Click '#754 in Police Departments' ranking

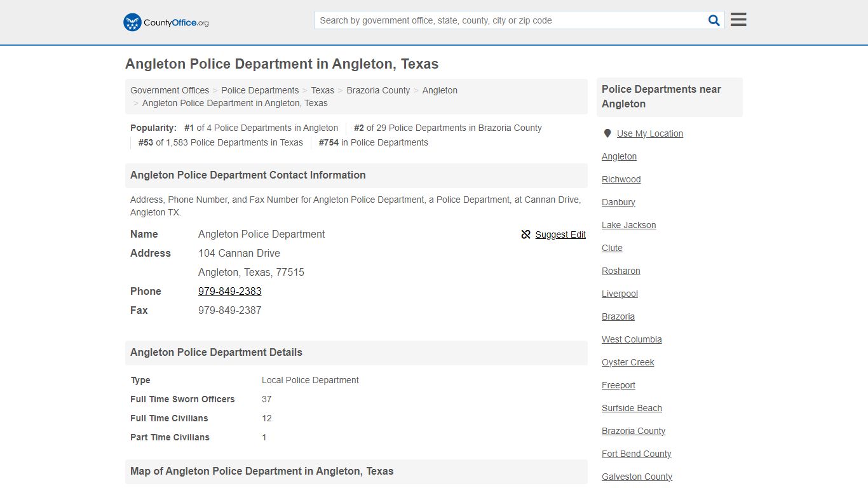point(374,142)
